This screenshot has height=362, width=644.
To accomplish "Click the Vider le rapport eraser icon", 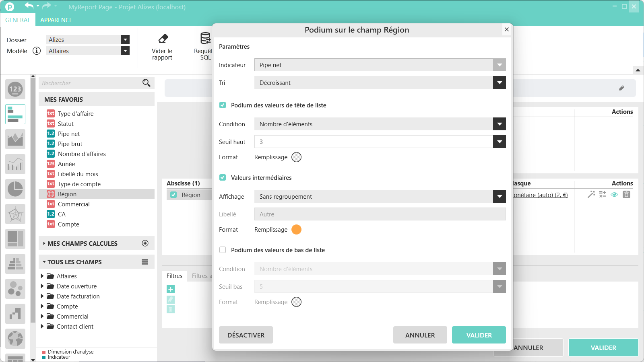I will coord(163,39).
